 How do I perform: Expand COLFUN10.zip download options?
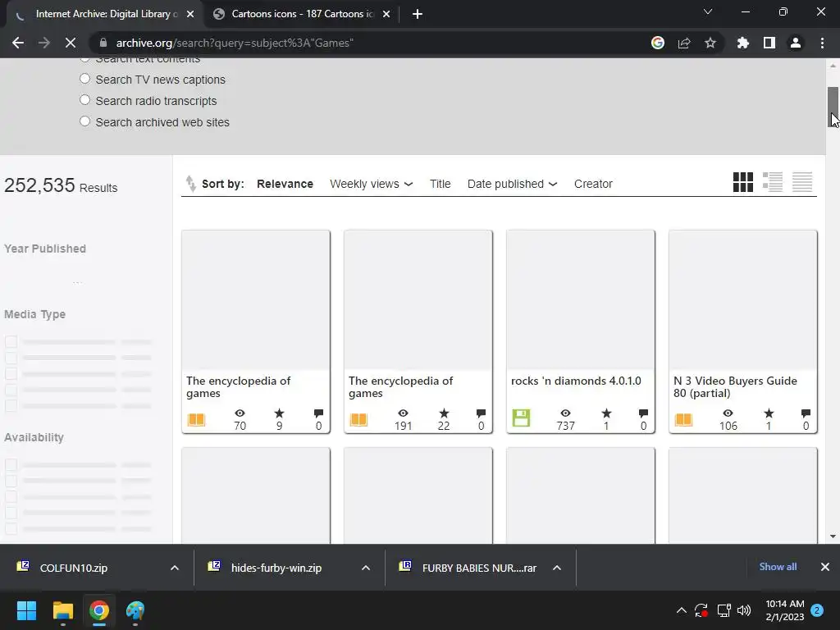pos(175,568)
